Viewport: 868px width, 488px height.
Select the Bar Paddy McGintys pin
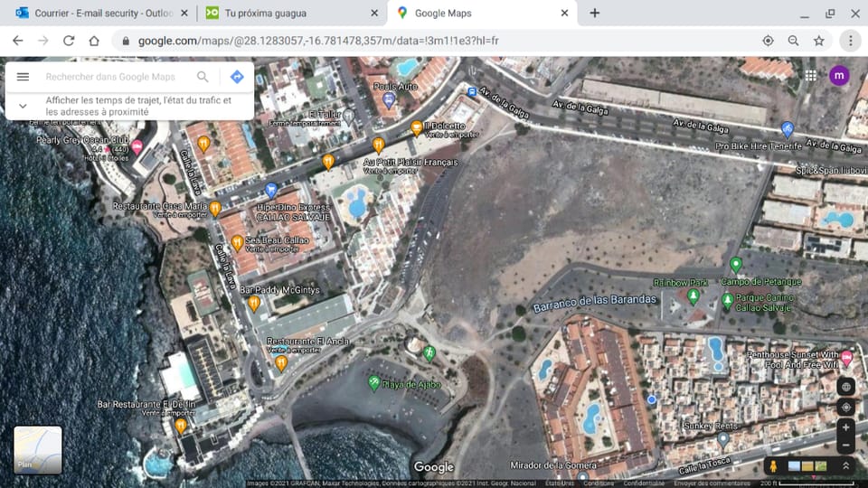pyautogui.click(x=254, y=304)
